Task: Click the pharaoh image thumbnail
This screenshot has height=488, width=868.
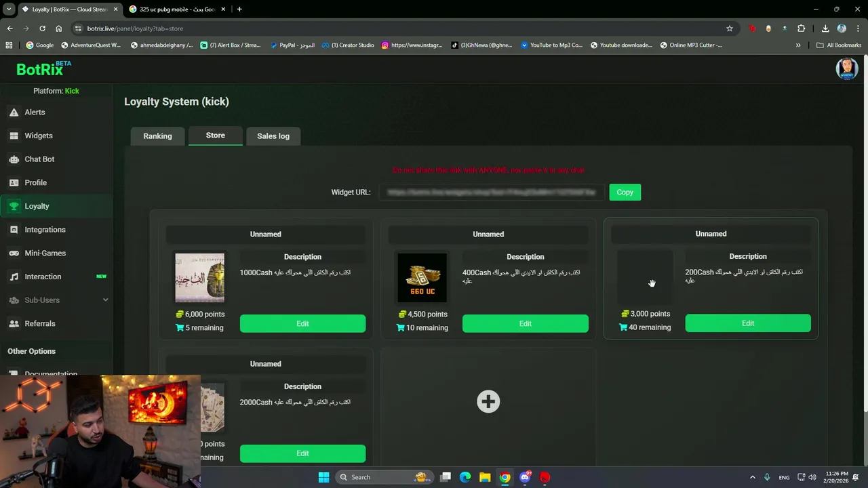Action: point(199,278)
